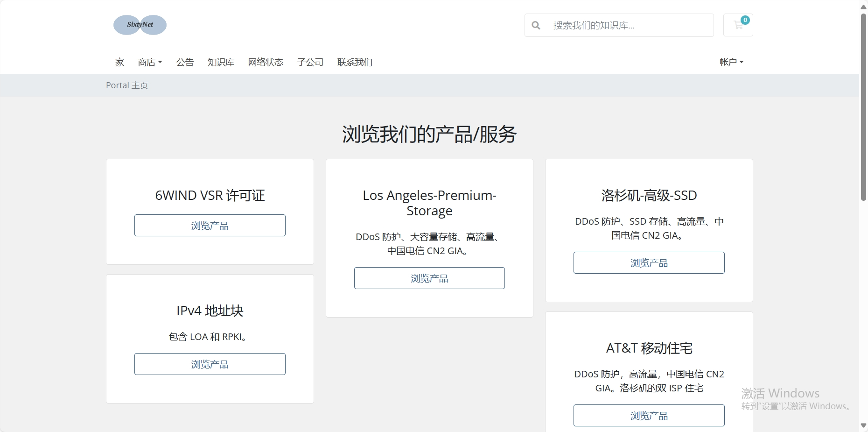The height and width of the screenshot is (432, 868).
Task: Browse Los Angeles-Premium-Storage products
Action: 429,278
